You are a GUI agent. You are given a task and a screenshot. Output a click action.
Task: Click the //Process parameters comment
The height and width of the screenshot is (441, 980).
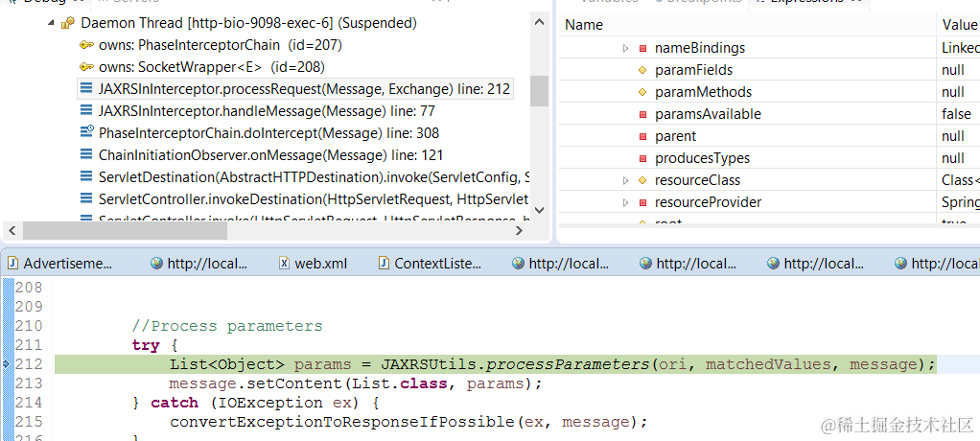(227, 326)
